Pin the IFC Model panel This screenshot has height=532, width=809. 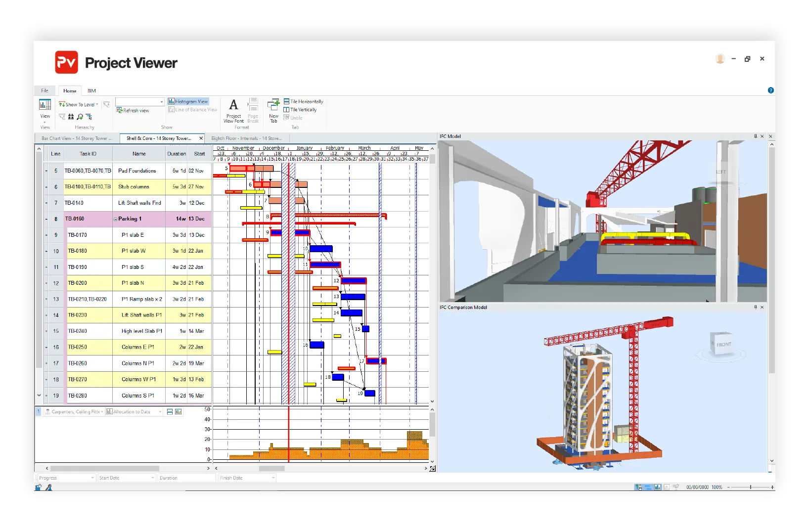tap(755, 136)
